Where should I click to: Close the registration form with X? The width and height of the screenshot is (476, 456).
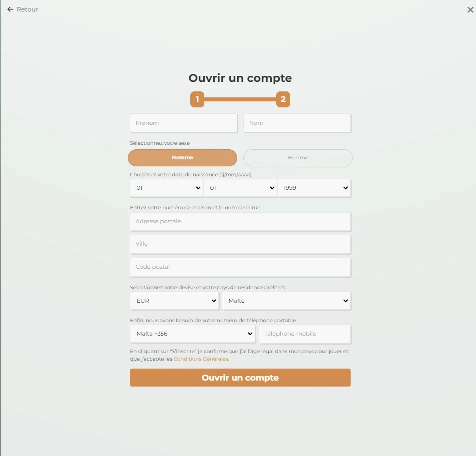tap(470, 10)
